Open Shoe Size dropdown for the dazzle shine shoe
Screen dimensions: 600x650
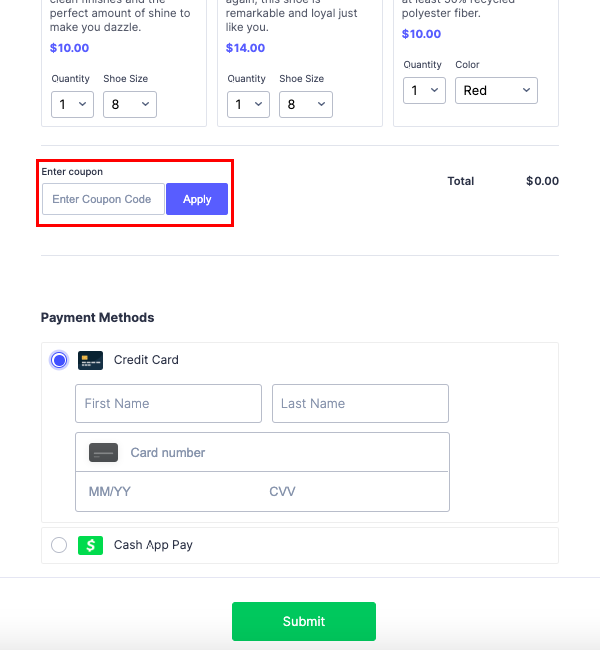130,104
